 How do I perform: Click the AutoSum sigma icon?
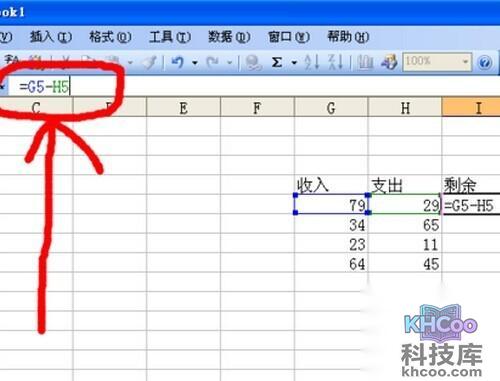click(277, 62)
